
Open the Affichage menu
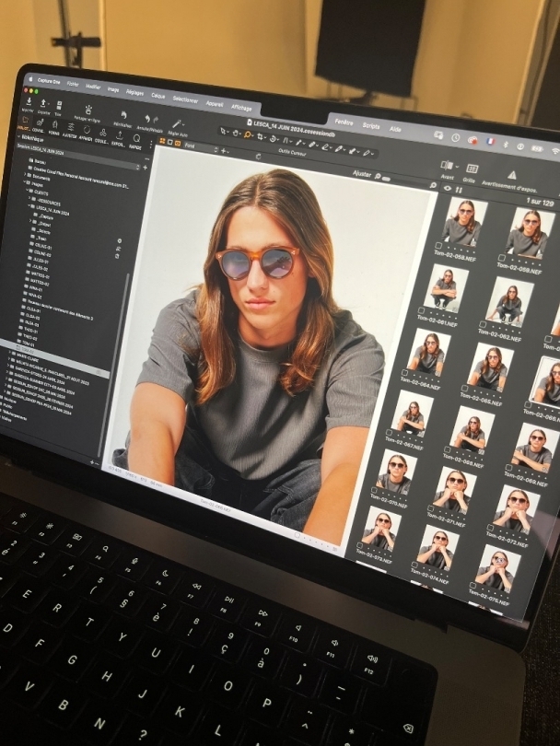click(240, 107)
